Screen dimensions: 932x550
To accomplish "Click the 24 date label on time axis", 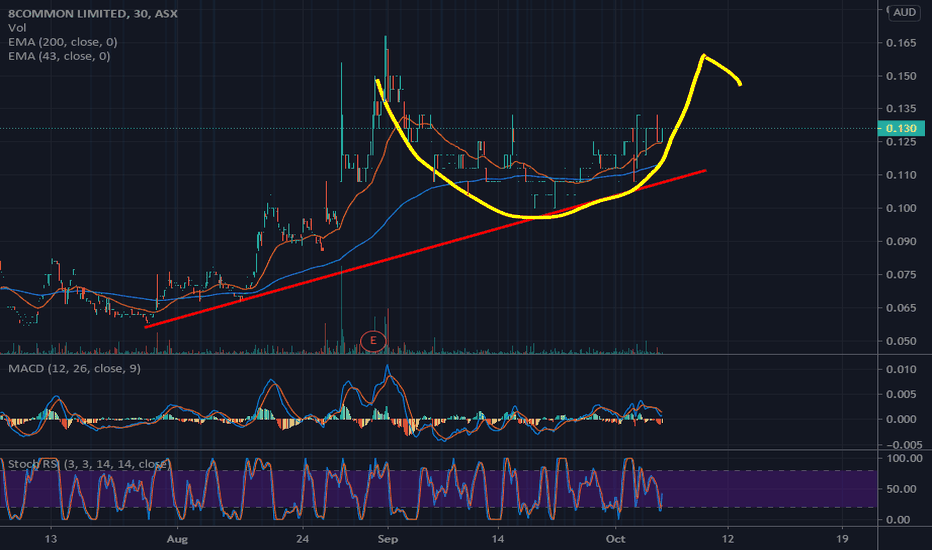I will (x=303, y=539).
